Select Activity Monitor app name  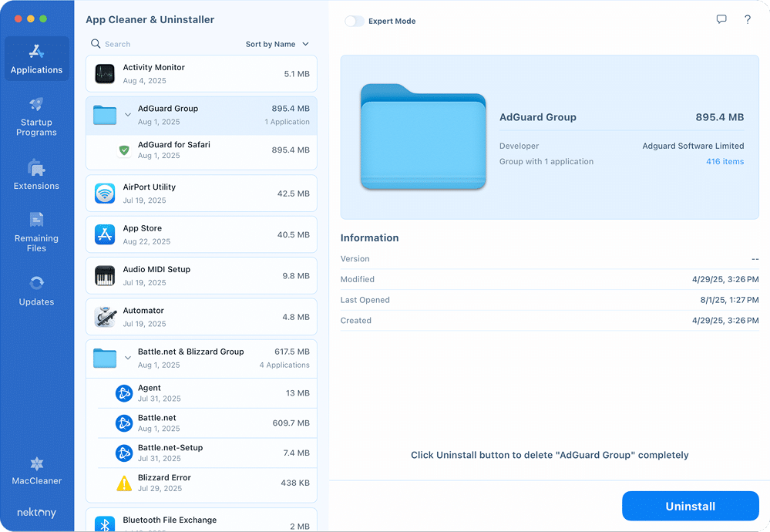[x=153, y=67]
